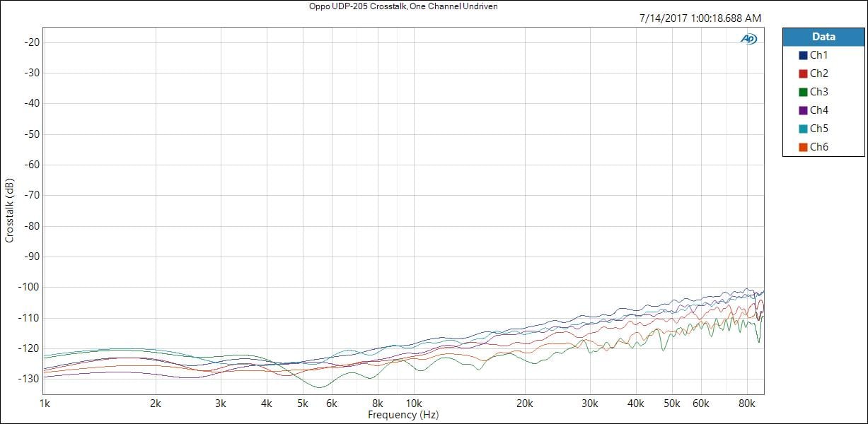Screen dimensions: 868x424
Task: Select the Ch4 legend label
Action: [818, 110]
